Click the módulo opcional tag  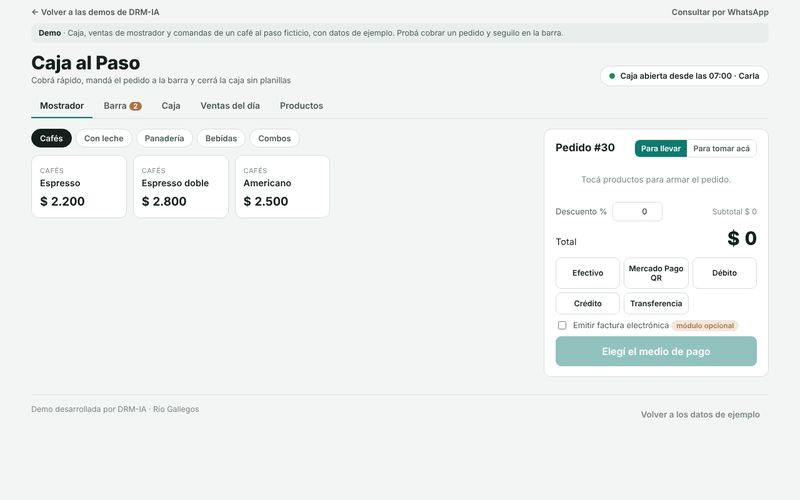pyautogui.click(x=705, y=326)
